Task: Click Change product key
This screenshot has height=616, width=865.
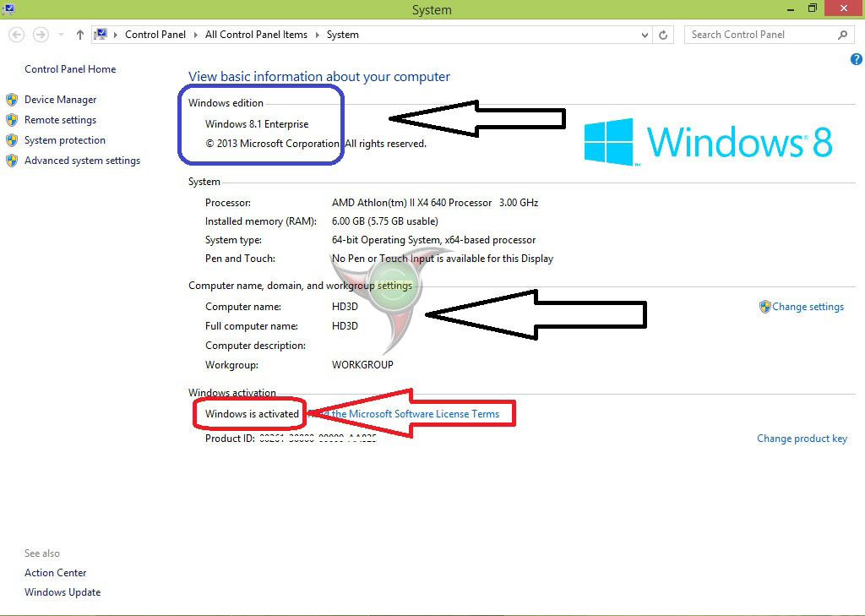Action: (x=802, y=439)
